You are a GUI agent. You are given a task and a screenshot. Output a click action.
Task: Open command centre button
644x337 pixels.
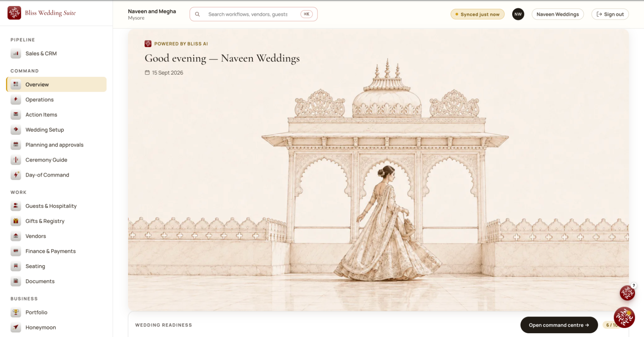(x=559, y=325)
